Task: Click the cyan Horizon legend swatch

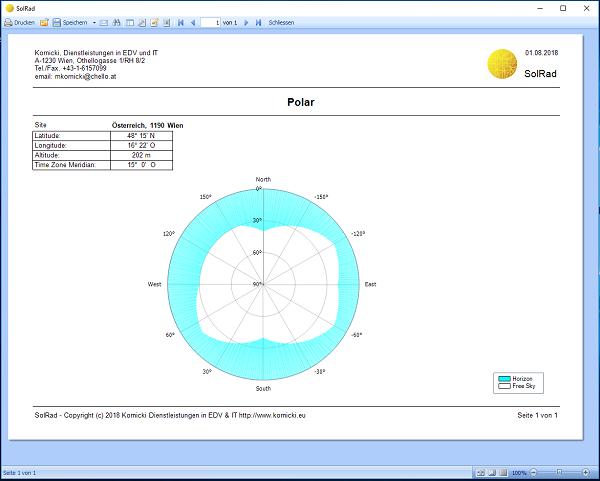Action: tap(504, 379)
